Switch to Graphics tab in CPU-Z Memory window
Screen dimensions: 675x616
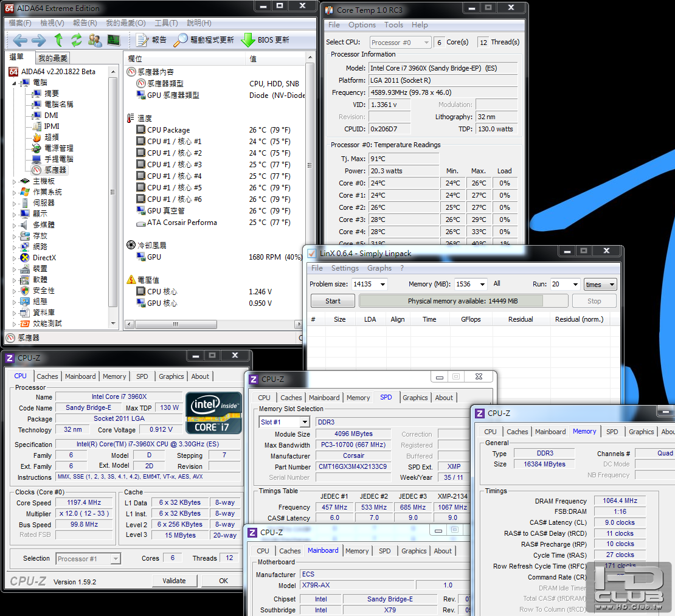(641, 432)
